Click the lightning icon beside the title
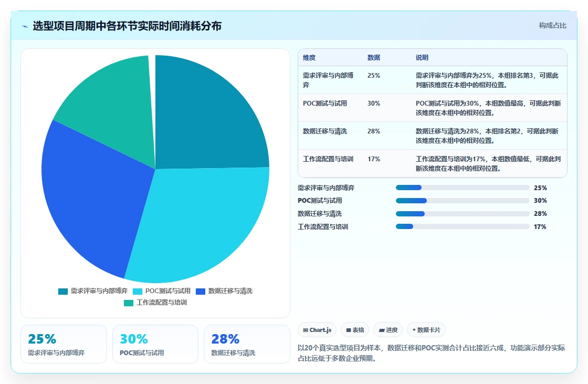 25,26
